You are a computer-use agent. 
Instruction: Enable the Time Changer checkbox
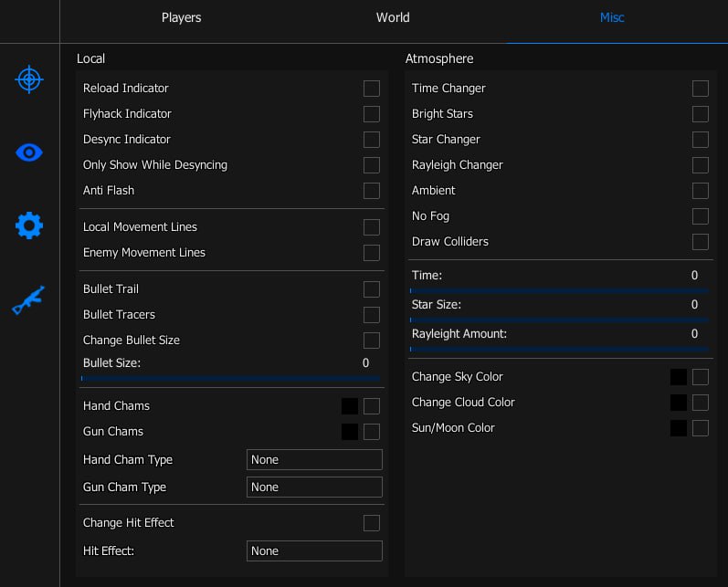[x=701, y=89]
